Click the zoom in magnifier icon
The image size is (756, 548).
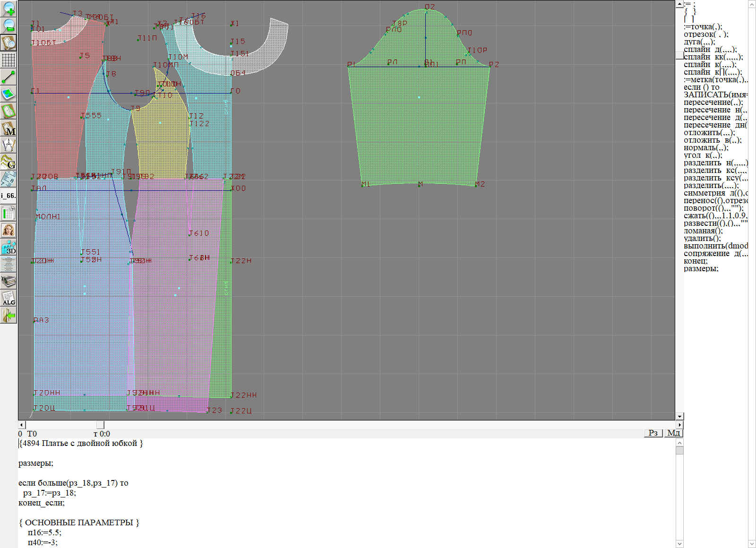coord(9,9)
